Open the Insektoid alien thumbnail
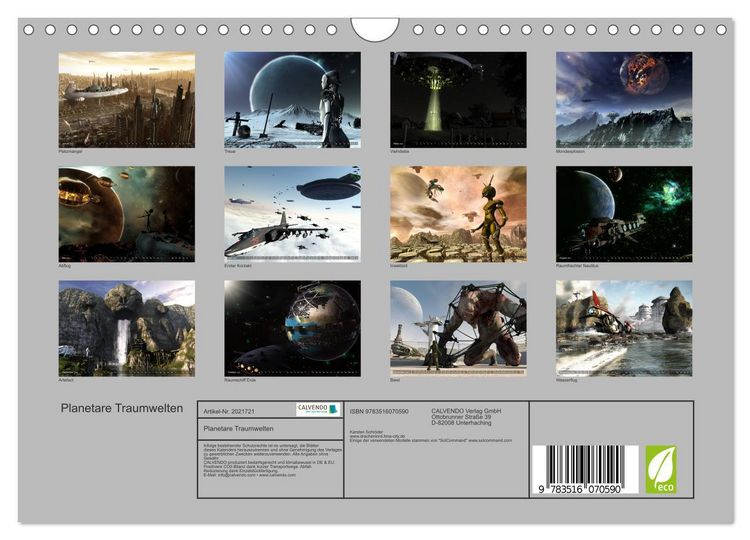The width and height of the screenshot is (750, 540). [458, 214]
